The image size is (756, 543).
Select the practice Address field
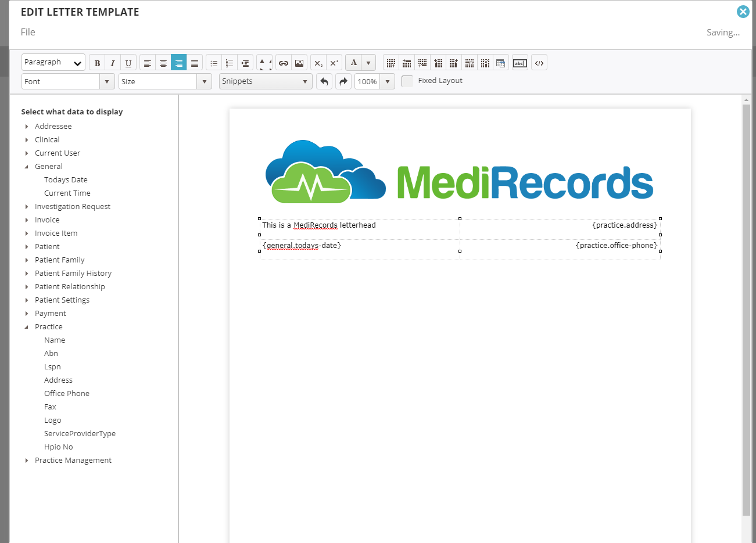coord(59,380)
